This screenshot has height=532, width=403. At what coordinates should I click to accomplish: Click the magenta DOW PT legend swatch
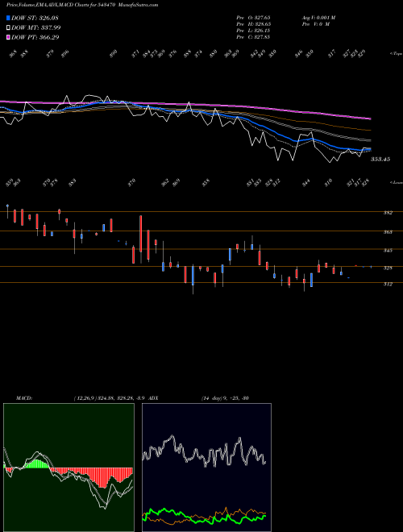(9, 37)
